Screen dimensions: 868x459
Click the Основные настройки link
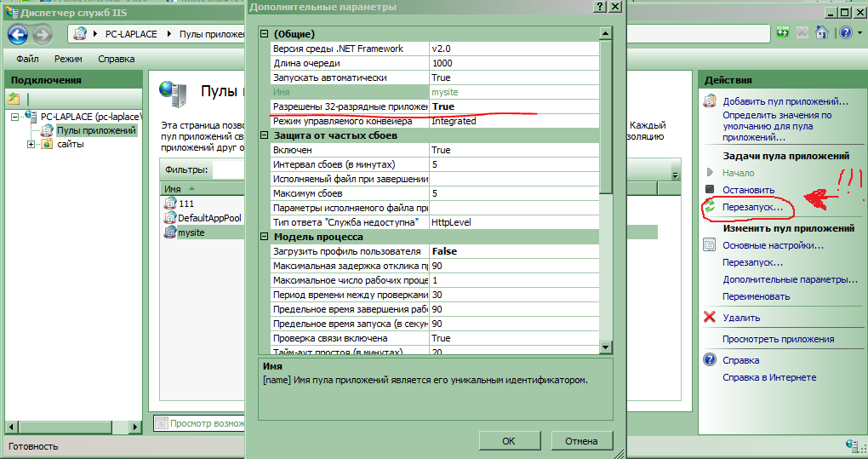[773, 245]
